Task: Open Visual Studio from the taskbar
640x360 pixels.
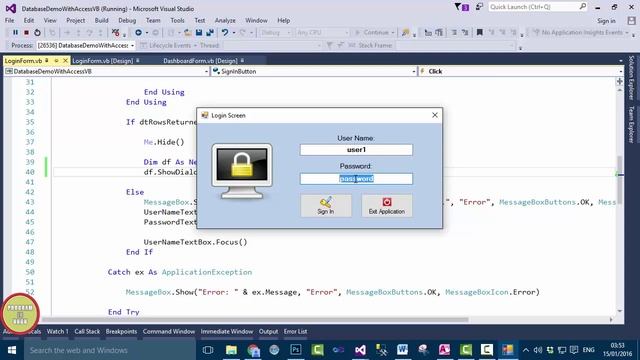Action: (360, 350)
